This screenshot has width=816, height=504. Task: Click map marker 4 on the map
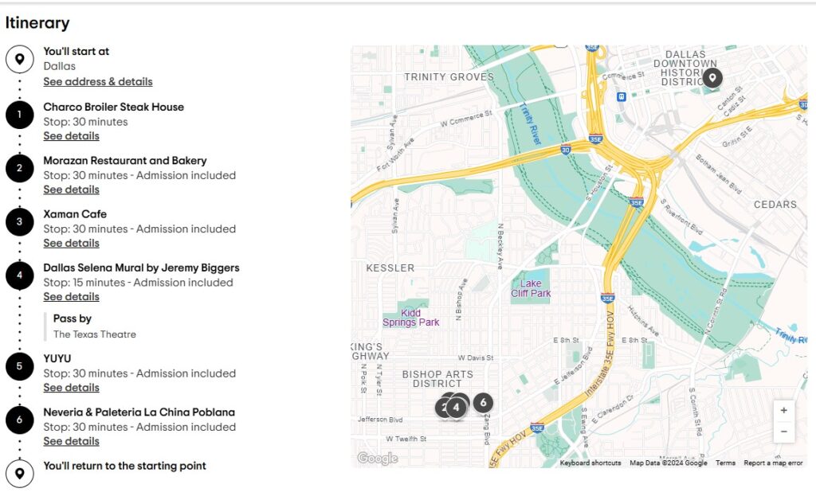(456, 407)
